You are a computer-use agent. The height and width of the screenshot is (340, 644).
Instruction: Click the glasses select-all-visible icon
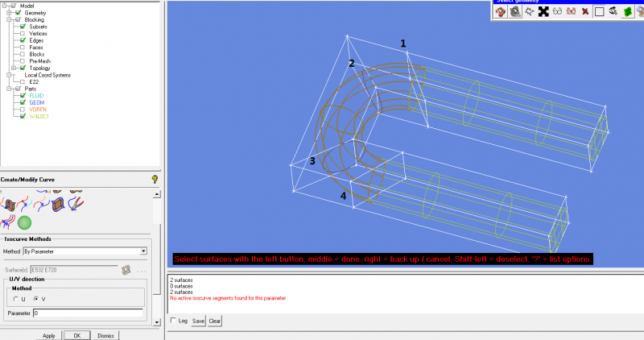click(557, 11)
